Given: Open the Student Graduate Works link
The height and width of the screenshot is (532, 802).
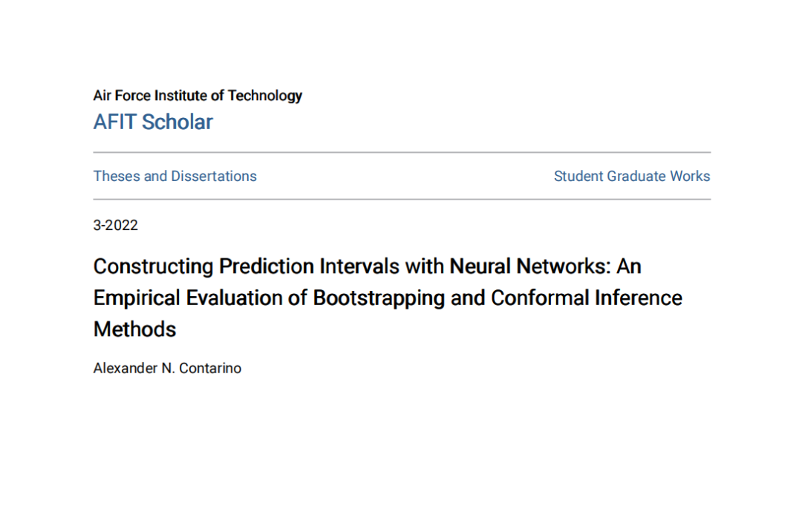Looking at the screenshot, I should [631, 176].
